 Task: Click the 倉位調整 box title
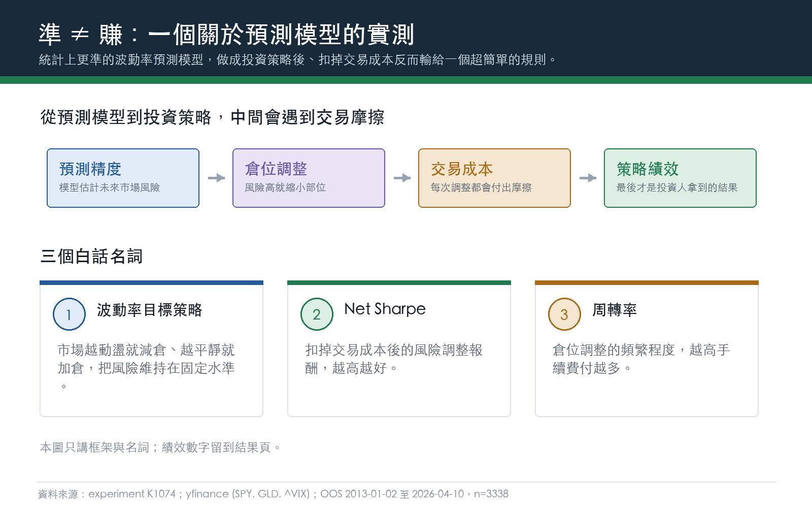276,169
